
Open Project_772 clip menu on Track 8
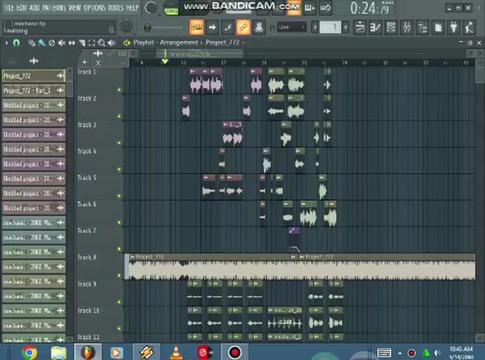pos(132,257)
